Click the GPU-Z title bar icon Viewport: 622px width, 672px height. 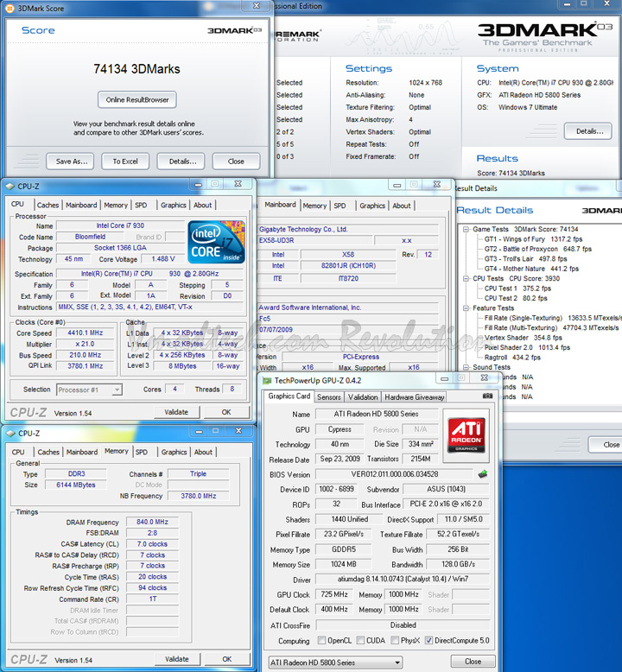267,381
